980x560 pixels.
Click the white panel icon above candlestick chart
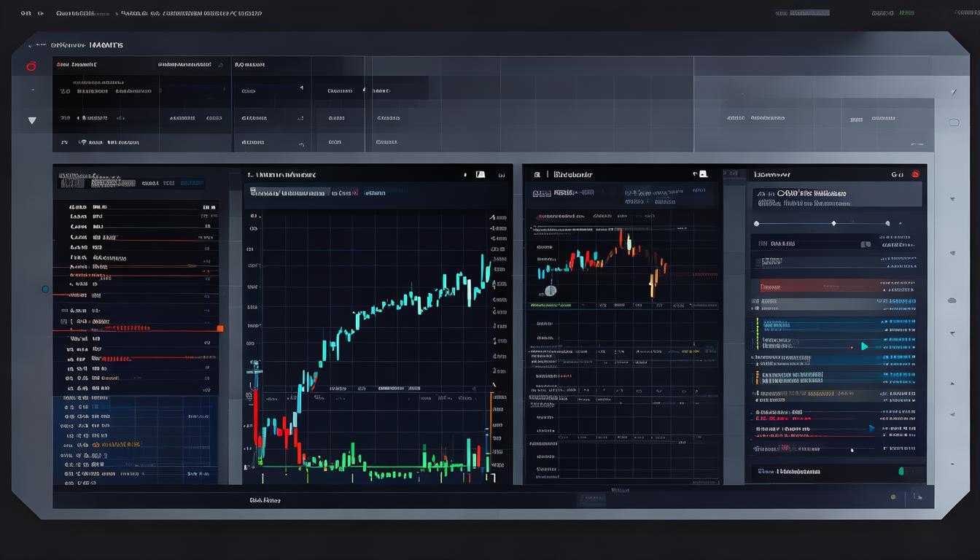(x=702, y=175)
